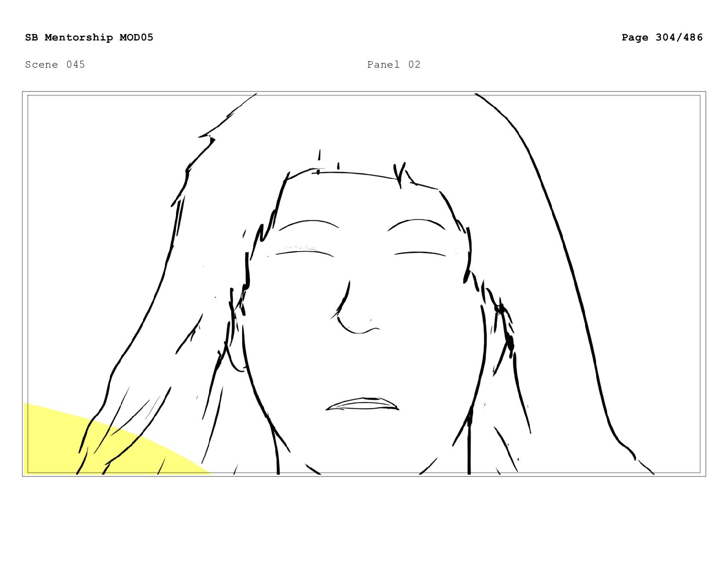
Task: Click the 'SB Mentorship MOD05' title text
Action: tap(89, 37)
